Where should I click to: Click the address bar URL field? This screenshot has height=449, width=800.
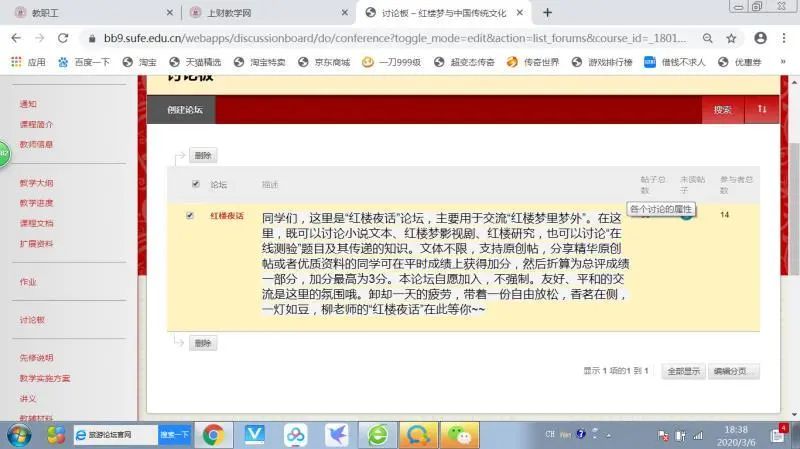[390, 38]
